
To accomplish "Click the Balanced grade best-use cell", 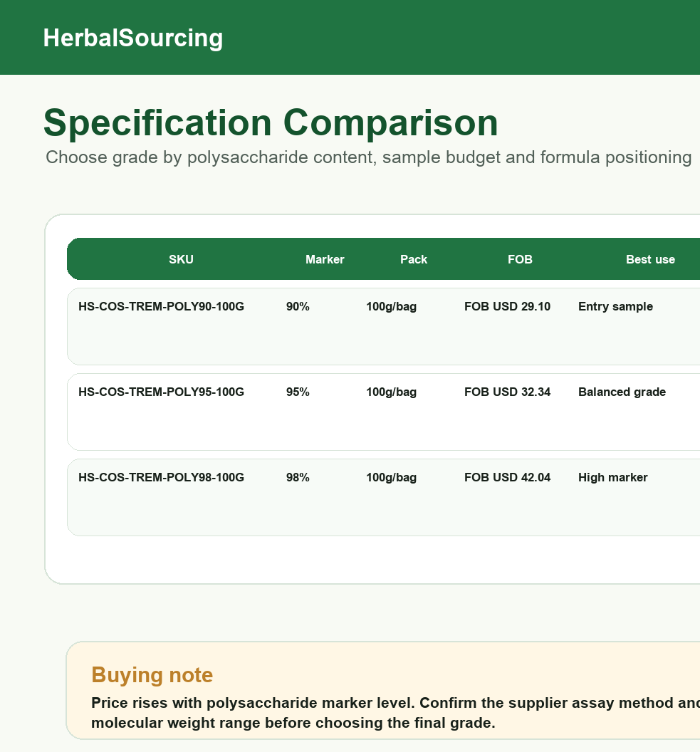I will pos(622,392).
